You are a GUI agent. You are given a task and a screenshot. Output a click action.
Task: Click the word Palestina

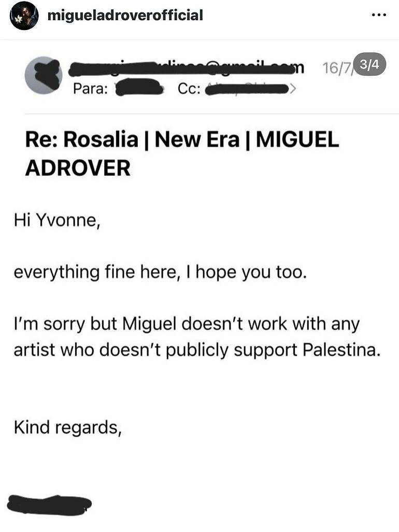[341, 349]
